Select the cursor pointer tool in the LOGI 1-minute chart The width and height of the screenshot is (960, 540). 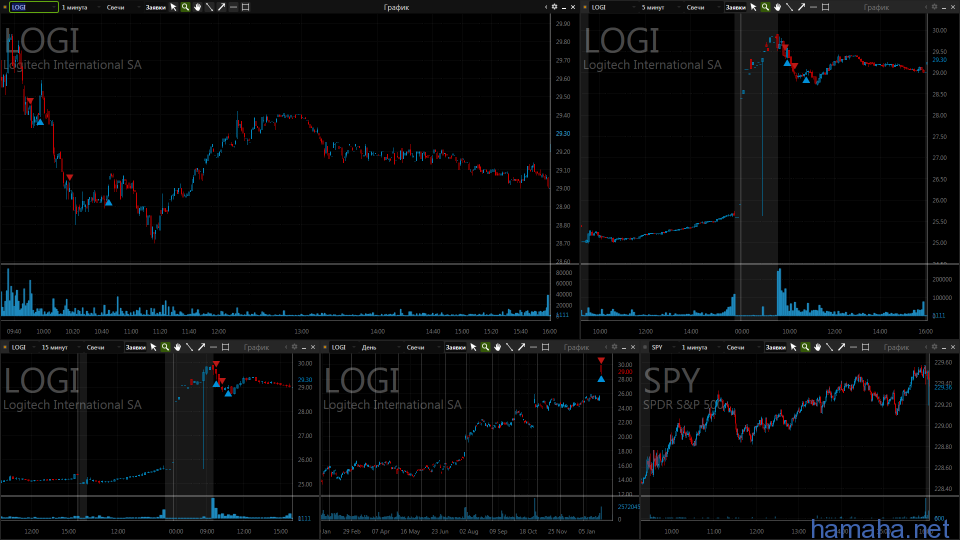tap(173, 7)
